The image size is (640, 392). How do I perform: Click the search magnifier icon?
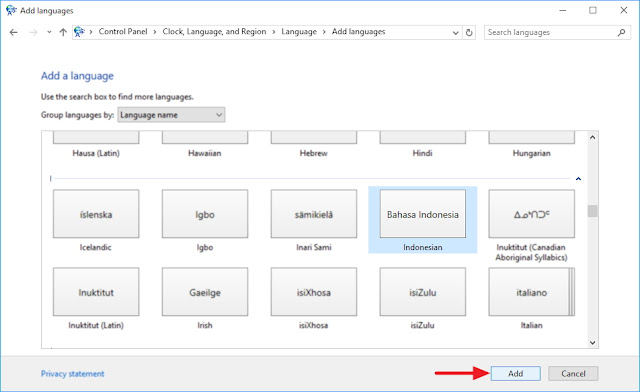[x=621, y=32]
